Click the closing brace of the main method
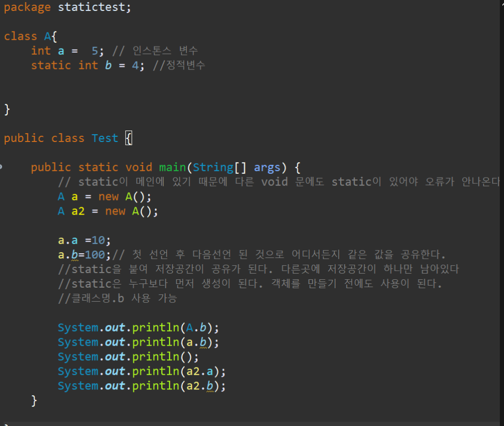This screenshot has width=504, height=426. [34, 401]
